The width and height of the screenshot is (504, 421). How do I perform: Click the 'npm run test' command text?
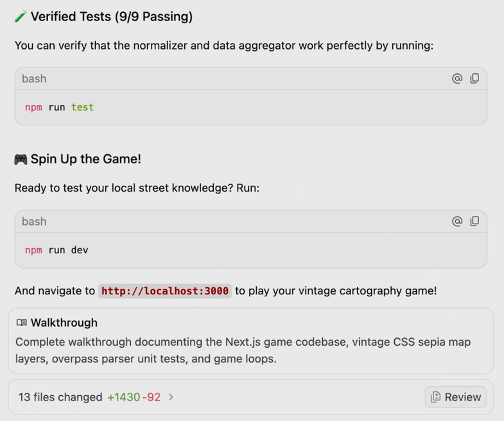59,107
